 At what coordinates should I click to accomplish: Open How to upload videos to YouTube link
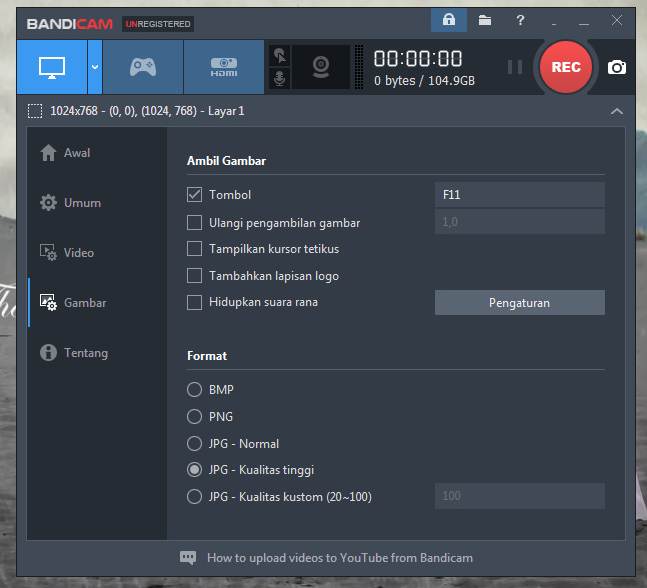pyautogui.click(x=340, y=558)
